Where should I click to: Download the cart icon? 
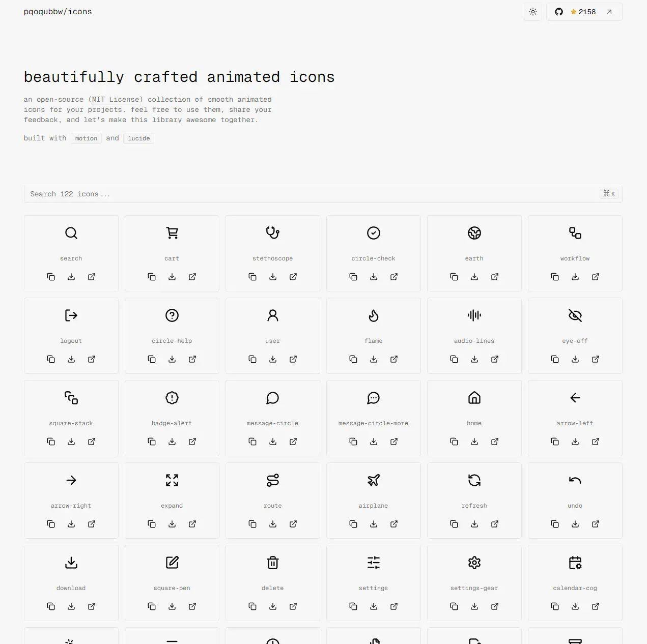point(172,277)
